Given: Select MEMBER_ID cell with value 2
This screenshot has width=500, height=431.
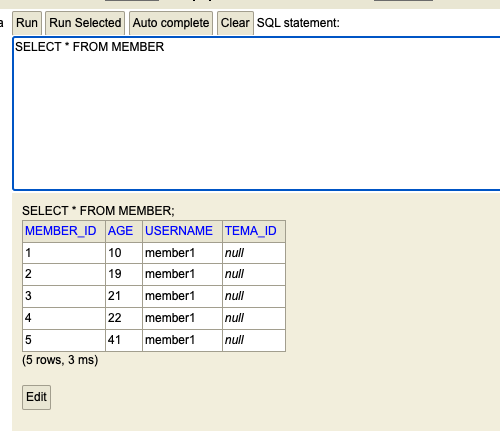Looking at the screenshot, I should coord(64,274).
